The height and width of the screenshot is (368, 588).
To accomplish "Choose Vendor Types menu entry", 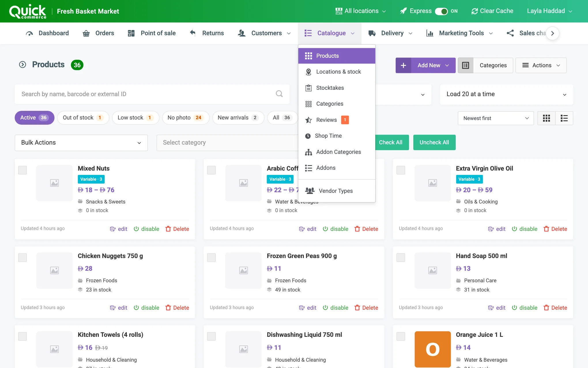I will pos(337,191).
